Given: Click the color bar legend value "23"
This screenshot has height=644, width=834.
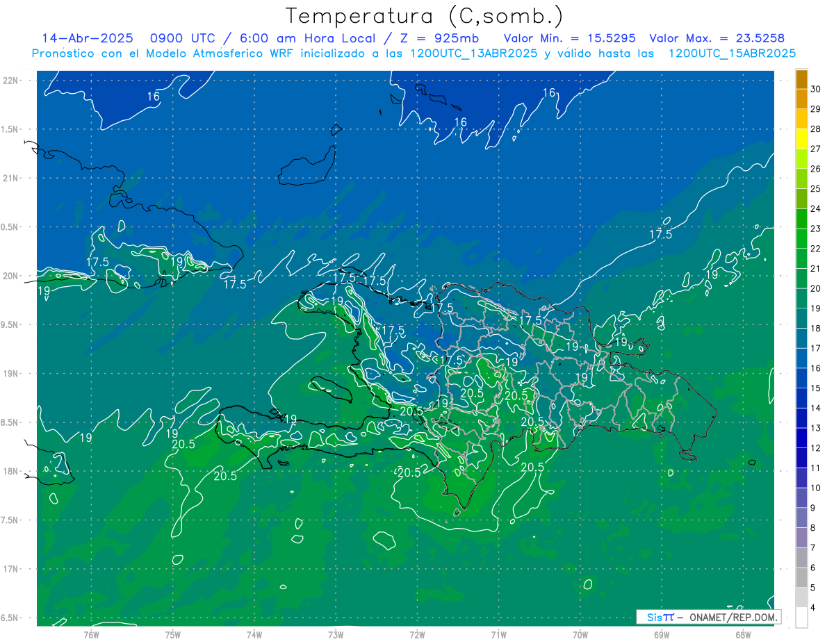Looking at the screenshot, I should point(816,229).
